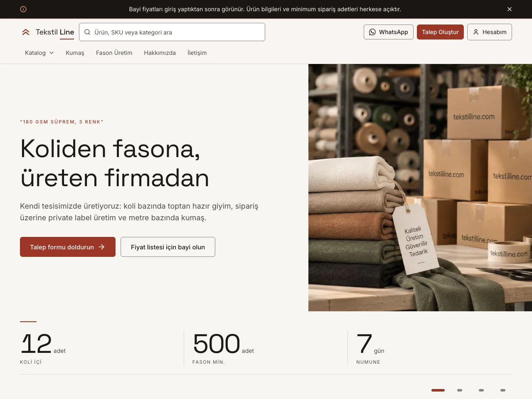This screenshot has height=399, width=532.
Task: Open the Hesabım account button
Action: (x=490, y=32)
